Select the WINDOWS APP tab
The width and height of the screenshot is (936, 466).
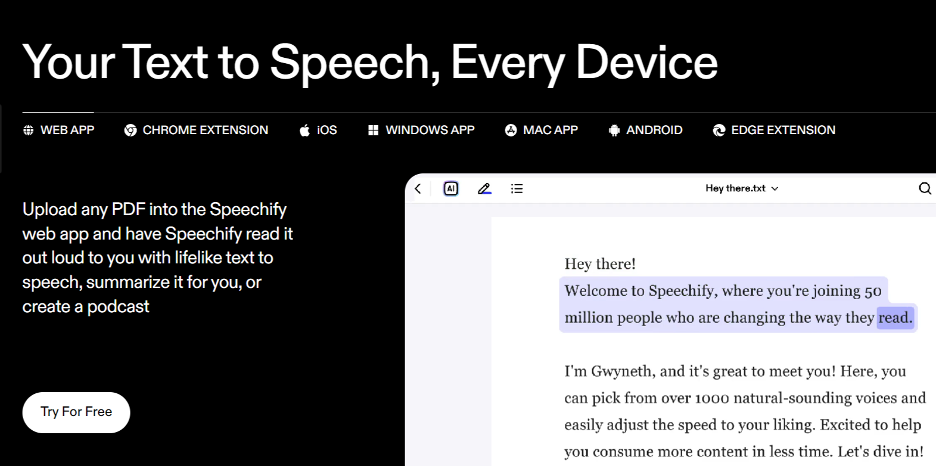421,130
